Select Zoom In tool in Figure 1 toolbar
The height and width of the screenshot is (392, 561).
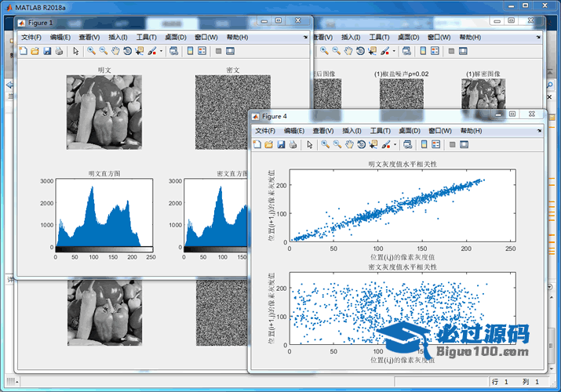tap(92, 51)
